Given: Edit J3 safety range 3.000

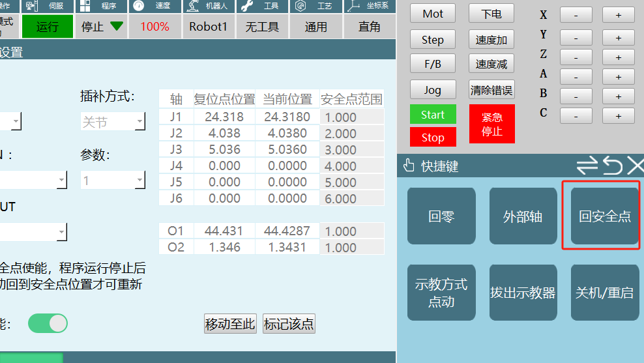Looking at the screenshot, I should click(x=352, y=150).
